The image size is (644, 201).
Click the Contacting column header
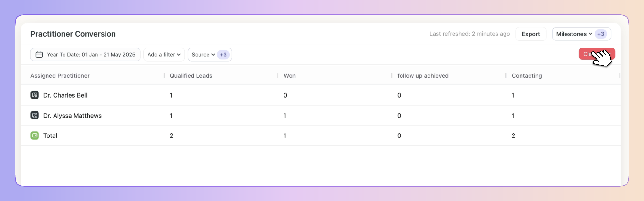pos(527,76)
